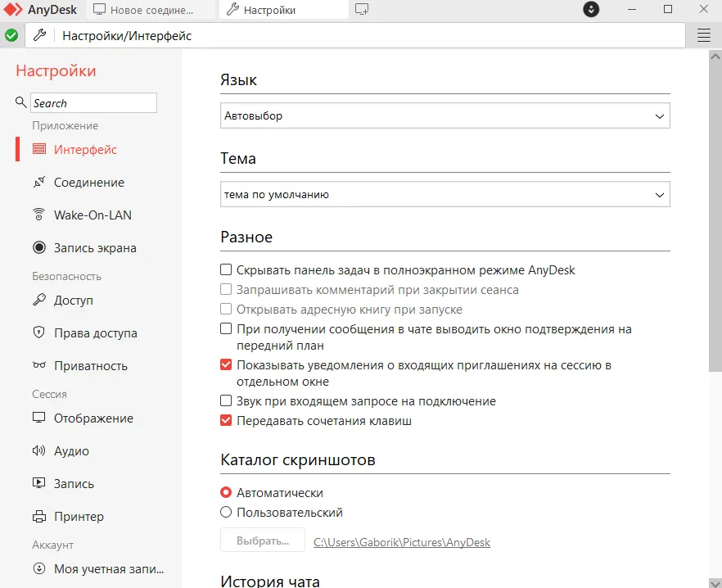Select the Приватность glasses icon
The width and height of the screenshot is (722, 588).
pos(38,366)
